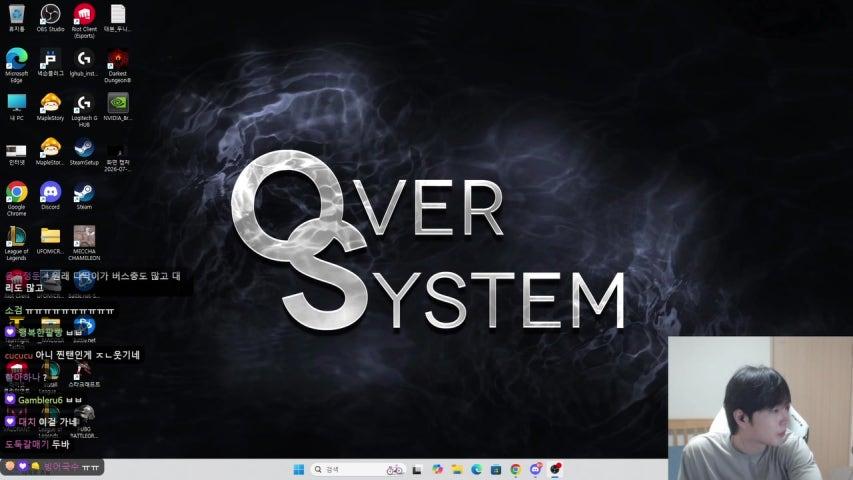Select the NVIDIA desktop icon
The image size is (853, 480).
pos(118,107)
